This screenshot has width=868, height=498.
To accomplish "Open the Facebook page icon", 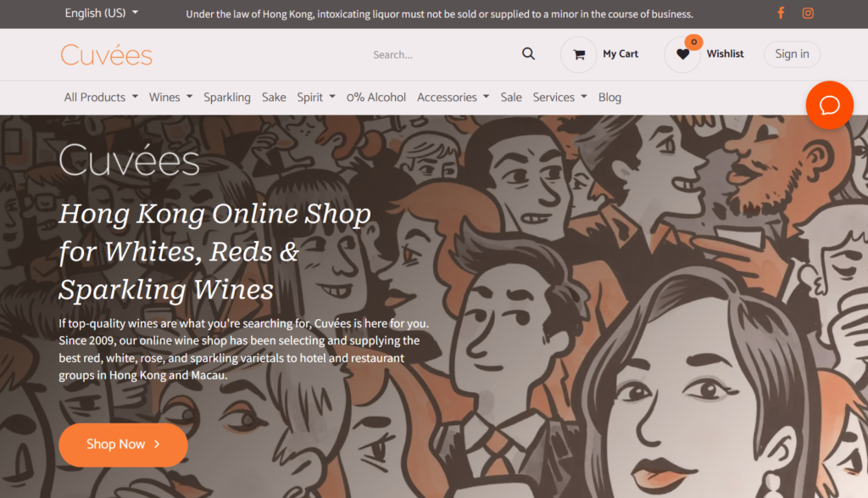I will coord(781,13).
